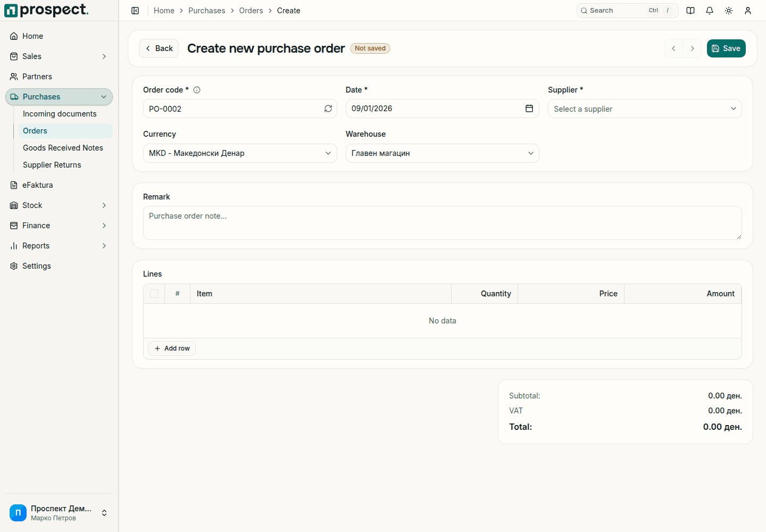Click the Проспект company avatar icon
The width and height of the screenshot is (766, 532).
(x=18, y=513)
